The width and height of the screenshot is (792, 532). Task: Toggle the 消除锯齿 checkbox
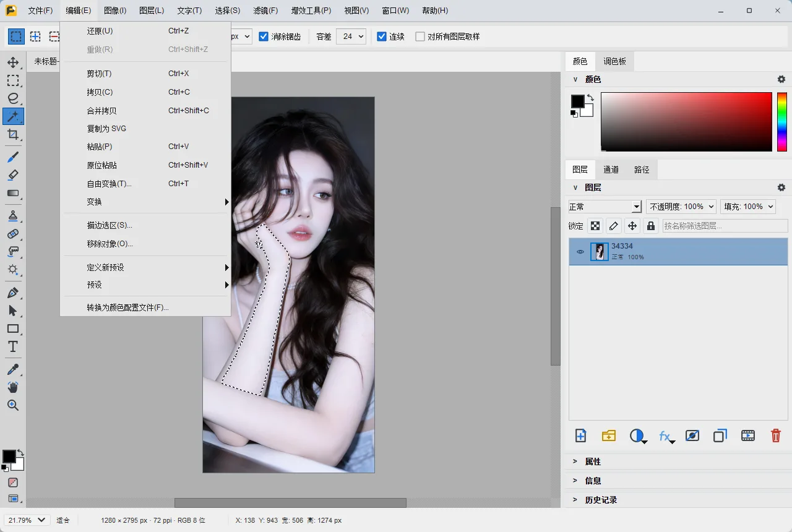264,36
